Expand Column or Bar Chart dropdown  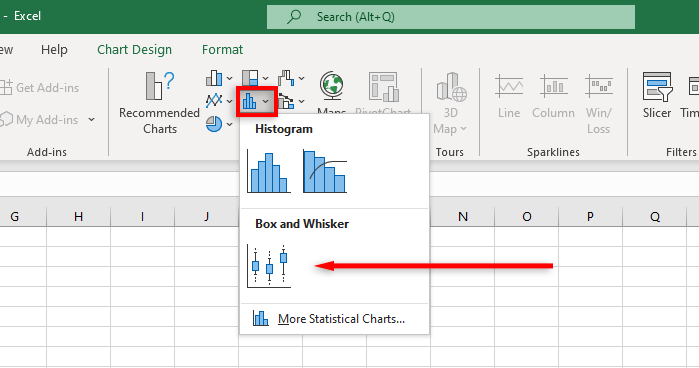tap(230, 79)
